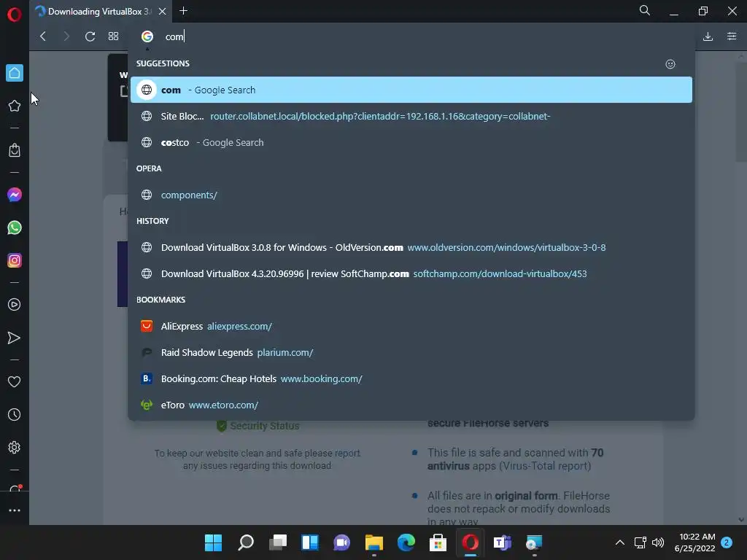Open History clock icon in sidebar
The width and height of the screenshot is (747, 560).
pyautogui.click(x=15, y=414)
